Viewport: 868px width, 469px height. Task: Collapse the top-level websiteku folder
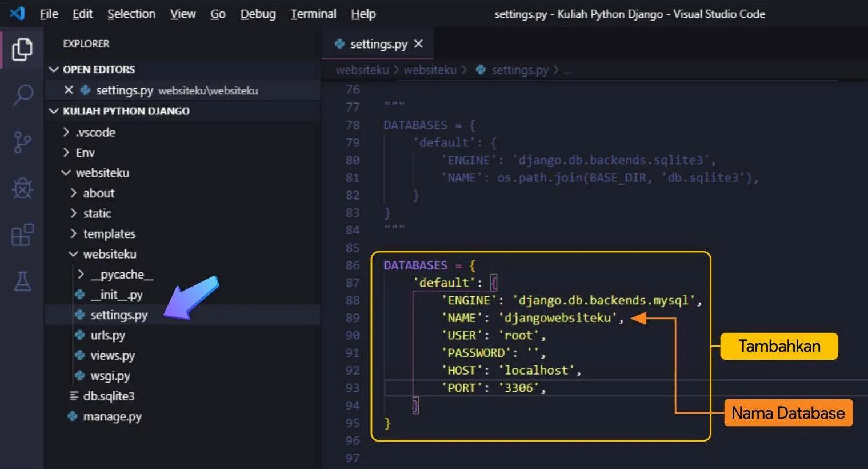[66, 173]
